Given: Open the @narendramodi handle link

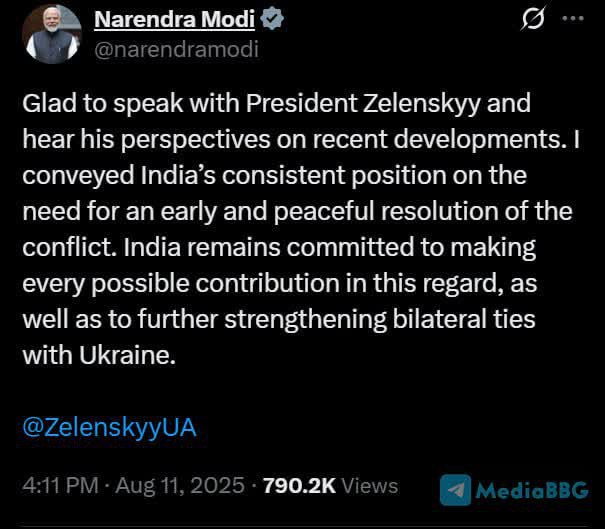Looking at the screenshot, I should (x=176, y=49).
